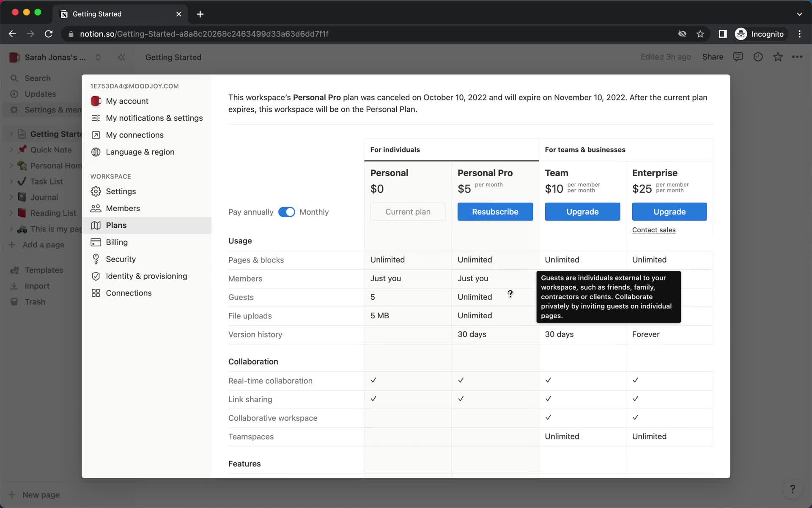Click the Contact sales link for Enterprise
812x508 pixels.
tap(653, 230)
